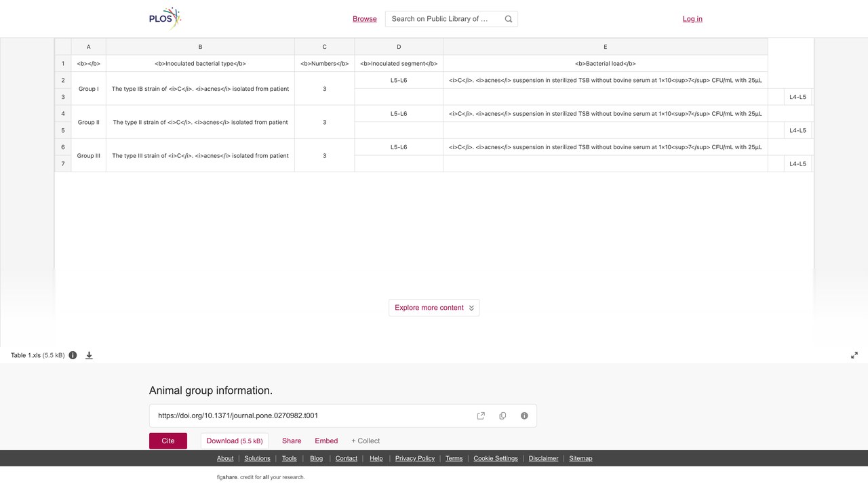Select column A header
The width and height of the screenshot is (868, 488).
[88, 47]
